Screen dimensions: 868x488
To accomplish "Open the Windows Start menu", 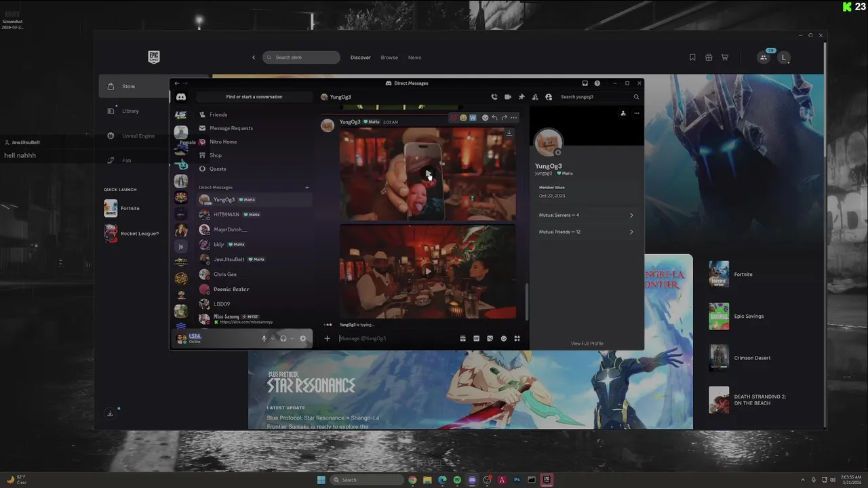I will click(321, 480).
